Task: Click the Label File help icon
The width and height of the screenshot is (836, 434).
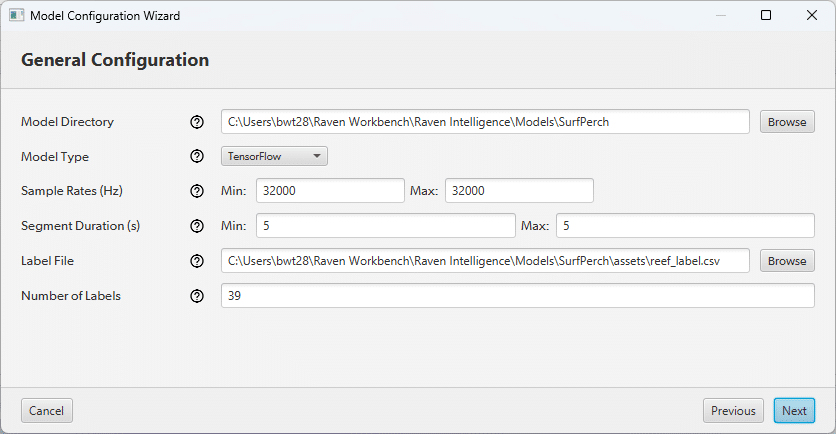Action: point(197,261)
